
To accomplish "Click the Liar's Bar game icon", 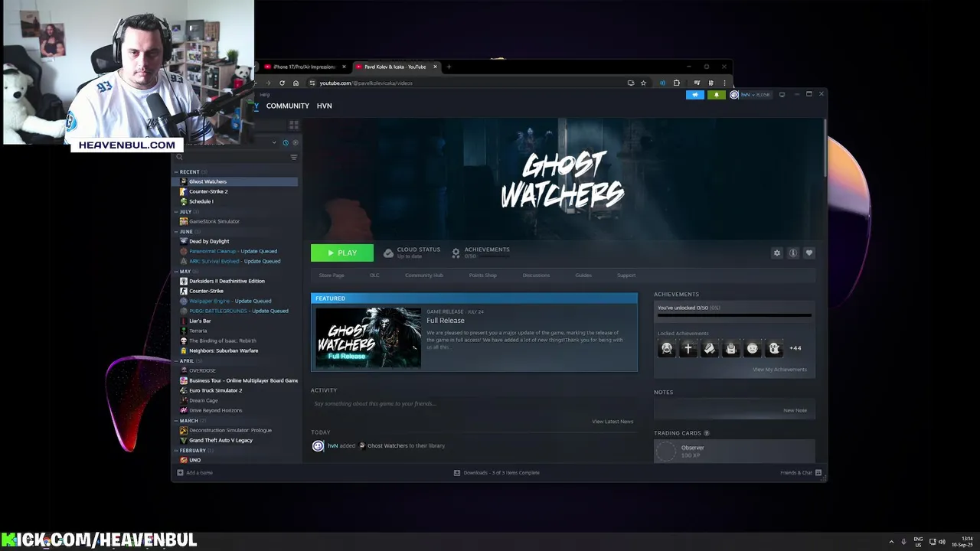I will (184, 321).
